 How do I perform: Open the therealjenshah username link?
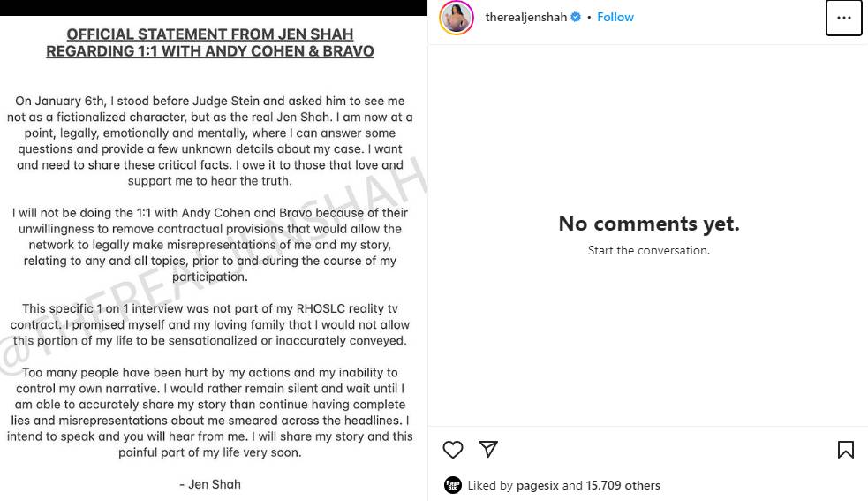tap(525, 18)
